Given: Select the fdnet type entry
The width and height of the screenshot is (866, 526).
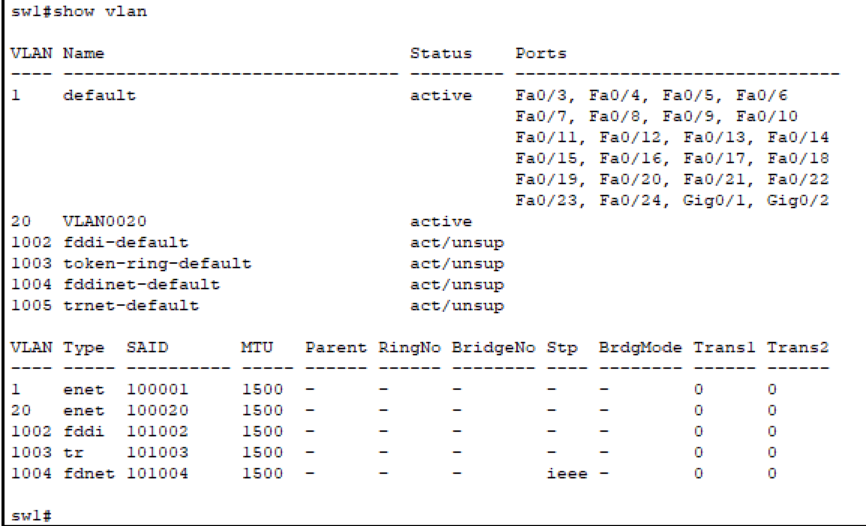Looking at the screenshot, I should pyautogui.click(x=83, y=473).
